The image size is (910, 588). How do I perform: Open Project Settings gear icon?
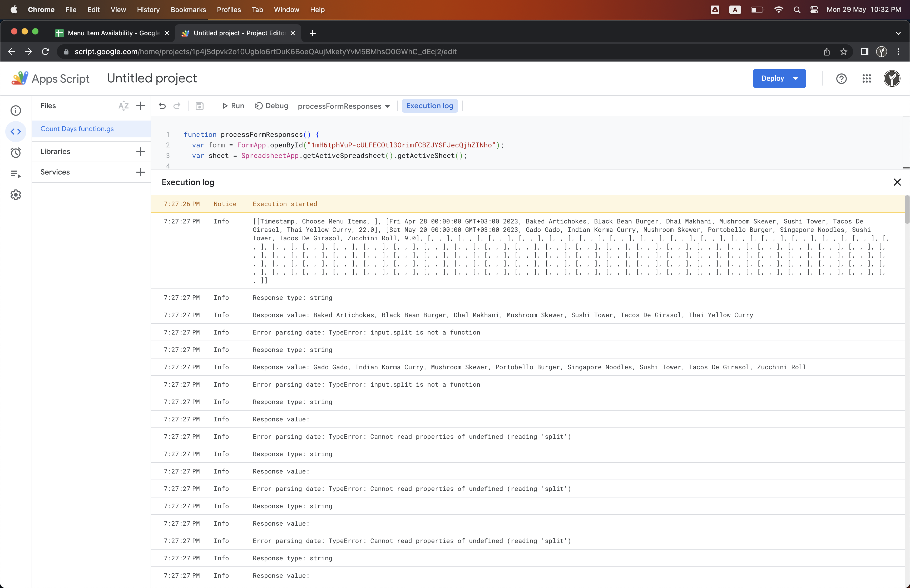point(16,195)
